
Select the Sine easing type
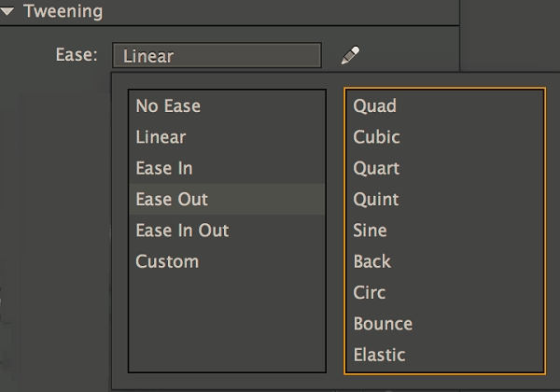[x=371, y=231]
